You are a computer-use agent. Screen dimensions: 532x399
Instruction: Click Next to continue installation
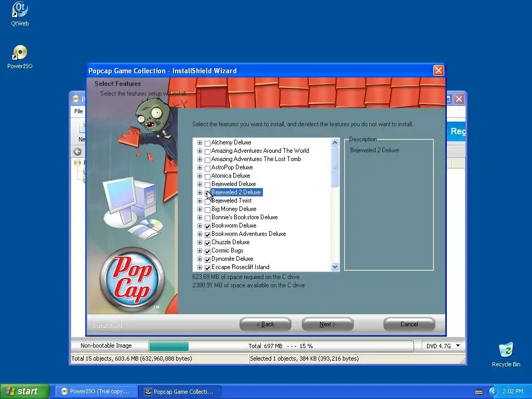click(x=327, y=324)
